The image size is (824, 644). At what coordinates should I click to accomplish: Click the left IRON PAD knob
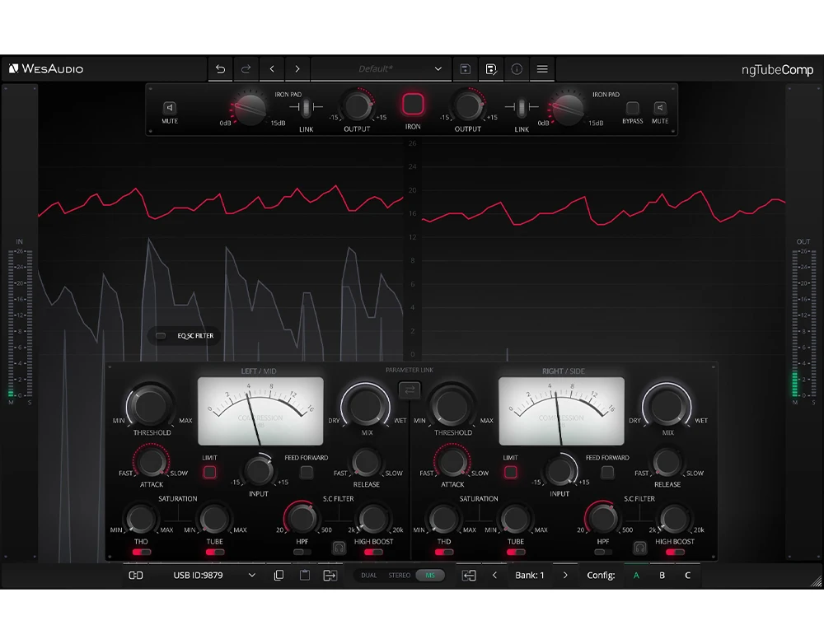pyautogui.click(x=250, y=109)
